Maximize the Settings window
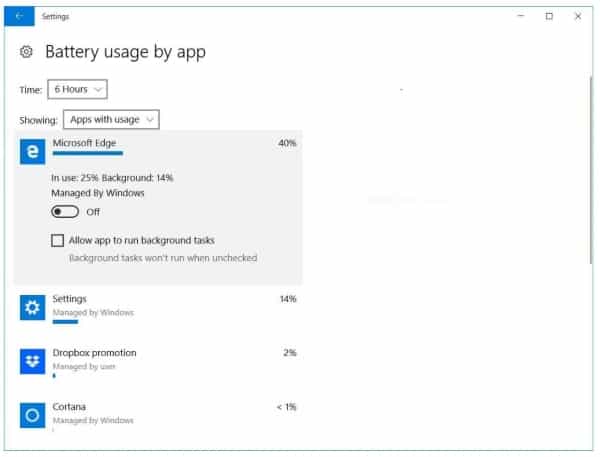600x457 pixels. tap(549, 16)
